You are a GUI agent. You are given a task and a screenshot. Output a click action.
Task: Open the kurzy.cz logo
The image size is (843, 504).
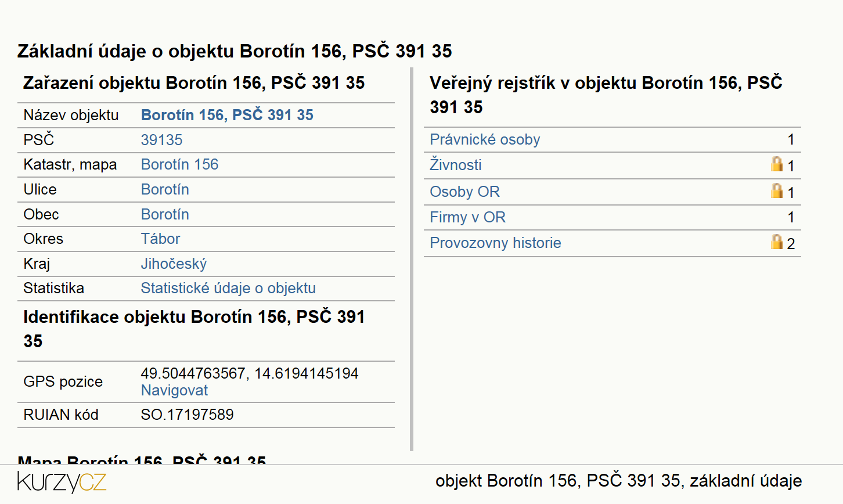(x=62, y=482)
